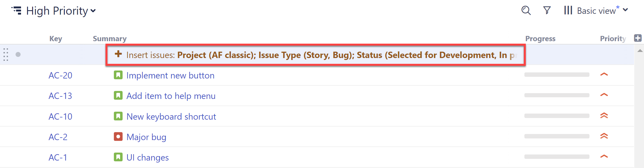644x168 pixels.
Task: Click the filter funnel icon
Action: coord(547,11)
